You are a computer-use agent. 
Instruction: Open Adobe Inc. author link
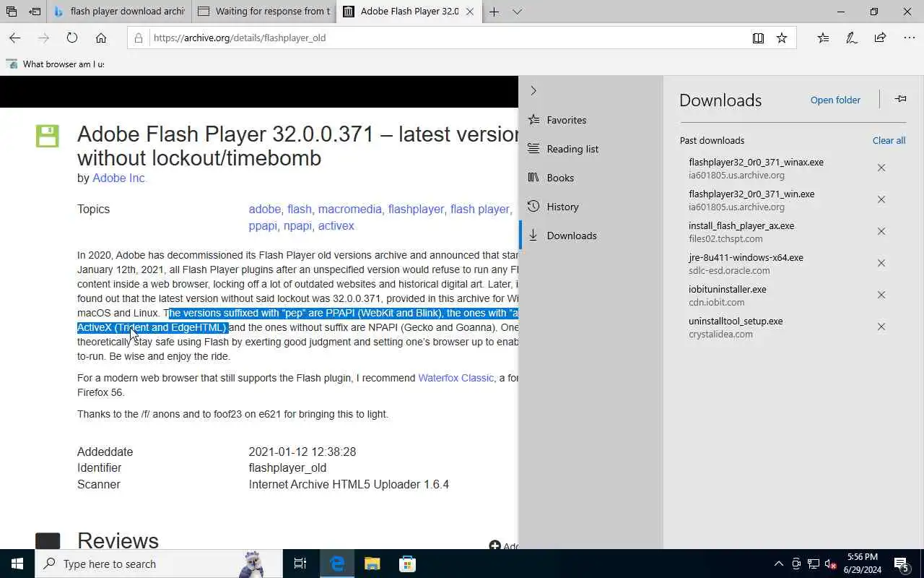click(x=119, y=178)
